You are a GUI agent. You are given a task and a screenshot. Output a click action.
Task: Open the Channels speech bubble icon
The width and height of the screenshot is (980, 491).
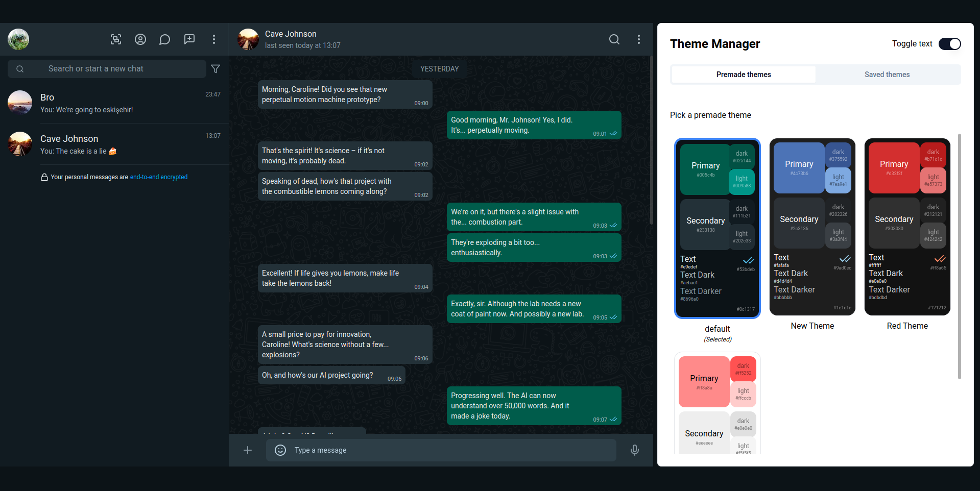click(164, 39)
